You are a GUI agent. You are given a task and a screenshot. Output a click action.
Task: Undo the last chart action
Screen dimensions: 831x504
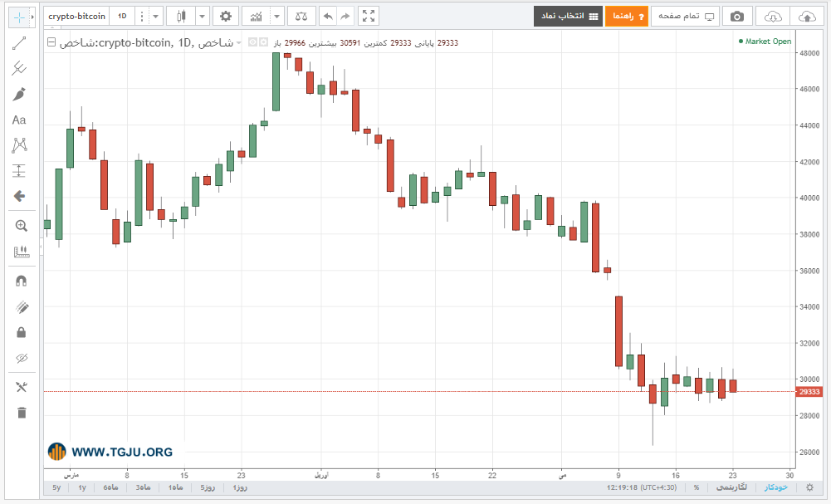point(328,17)
